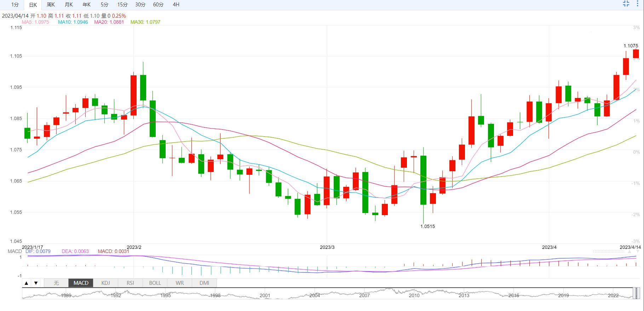This screenshot has height=311, width=644.
Task: Open the three-dot more options menu
Action: pyautogui.click(x=638, y=4)
